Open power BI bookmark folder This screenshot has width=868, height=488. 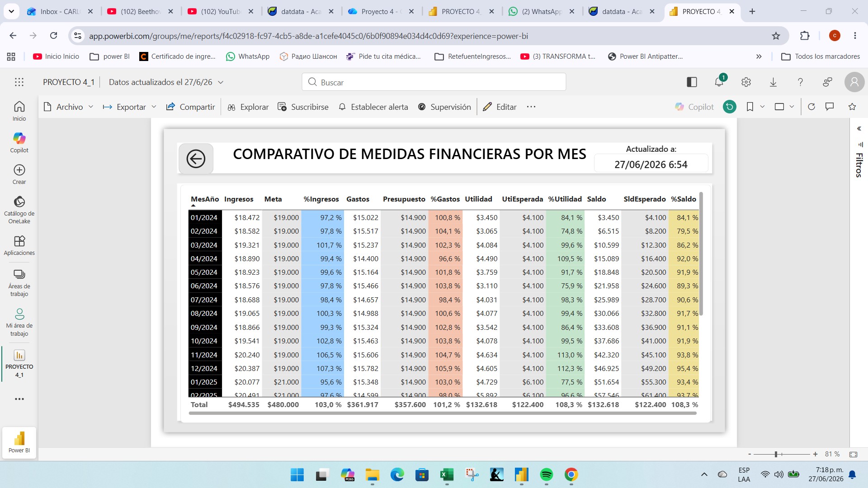click(x=110, y=56)
